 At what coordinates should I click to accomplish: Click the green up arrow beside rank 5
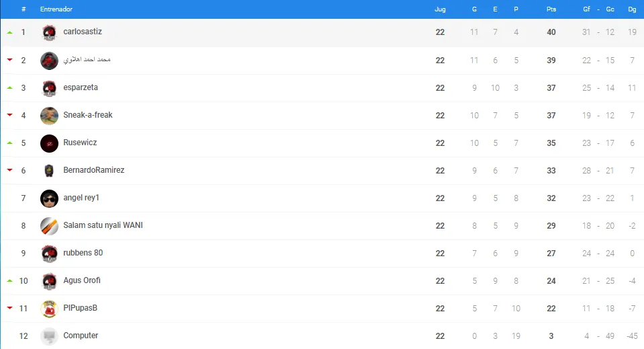click(x=10, y=143)
